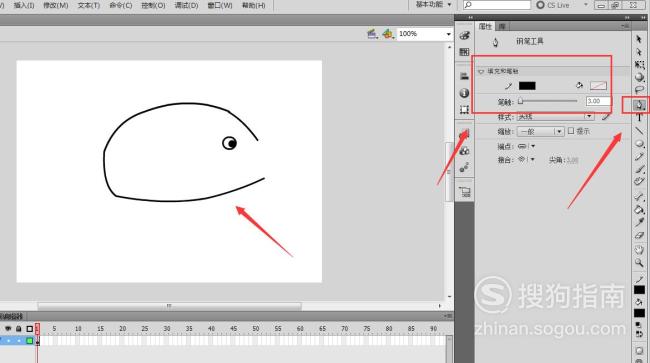The height and width of the screenshot is (363, 650).
Task: Select the Pencil tool
Action: [639, 156]
